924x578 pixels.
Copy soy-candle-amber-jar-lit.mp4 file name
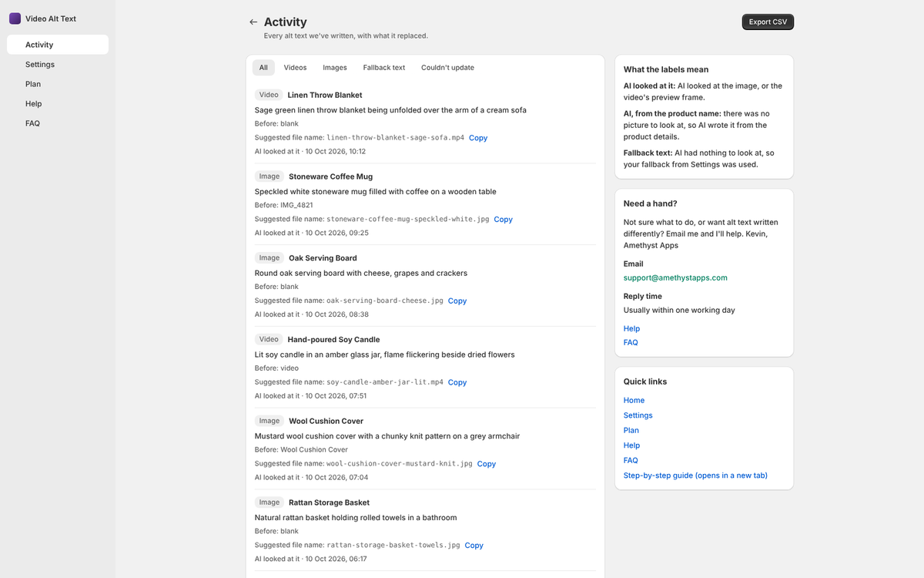pyautogui.click(x=457, y=382)
